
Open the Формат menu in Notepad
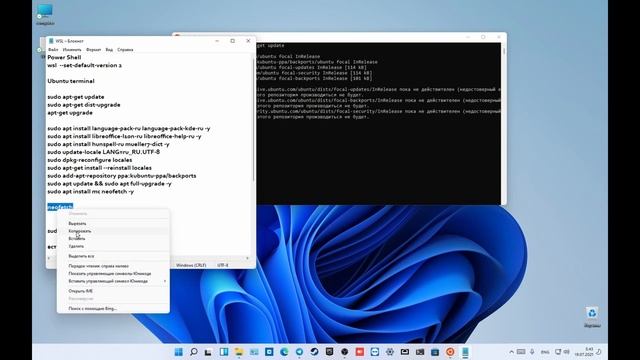point(93,50)
